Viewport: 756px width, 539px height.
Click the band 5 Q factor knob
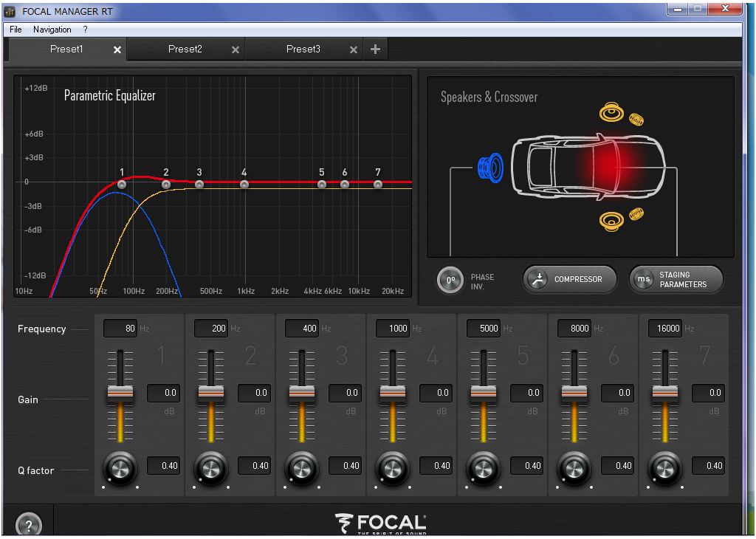click(483, 467)
